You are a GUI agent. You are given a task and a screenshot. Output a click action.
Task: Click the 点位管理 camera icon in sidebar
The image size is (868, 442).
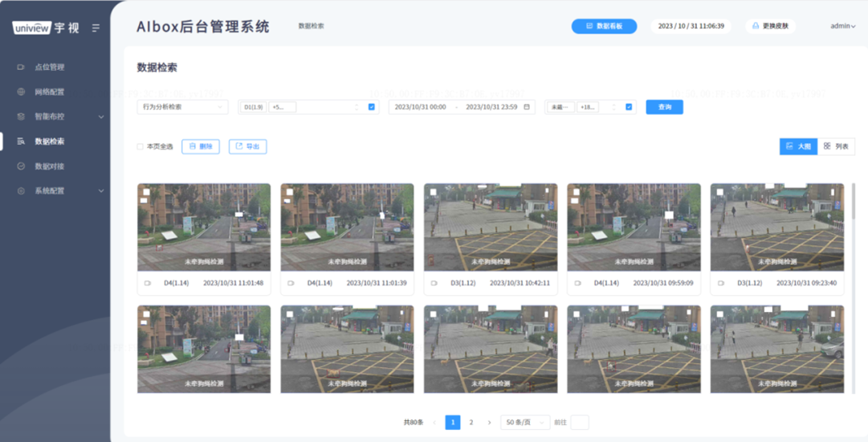pos(21,68)
